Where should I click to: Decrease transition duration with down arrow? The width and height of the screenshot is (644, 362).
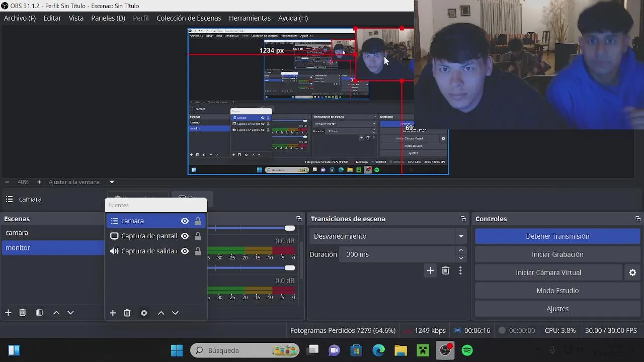click(461, 258)
